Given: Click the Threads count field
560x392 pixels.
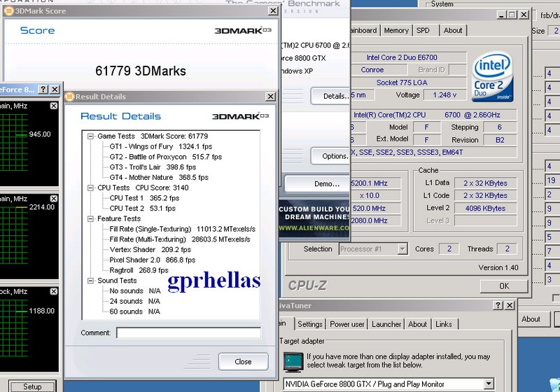Looking at the screenshot, I should click(507, 248).
